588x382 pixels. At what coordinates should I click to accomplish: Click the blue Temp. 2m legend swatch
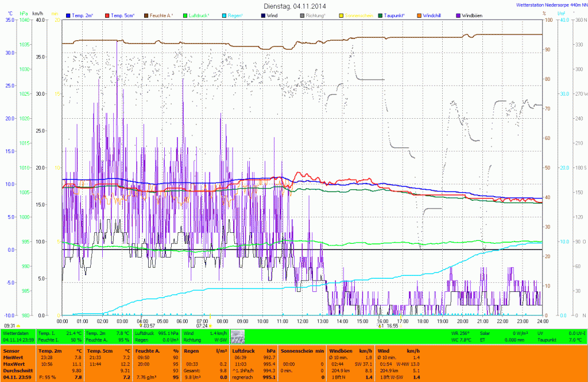click(69, 14)
